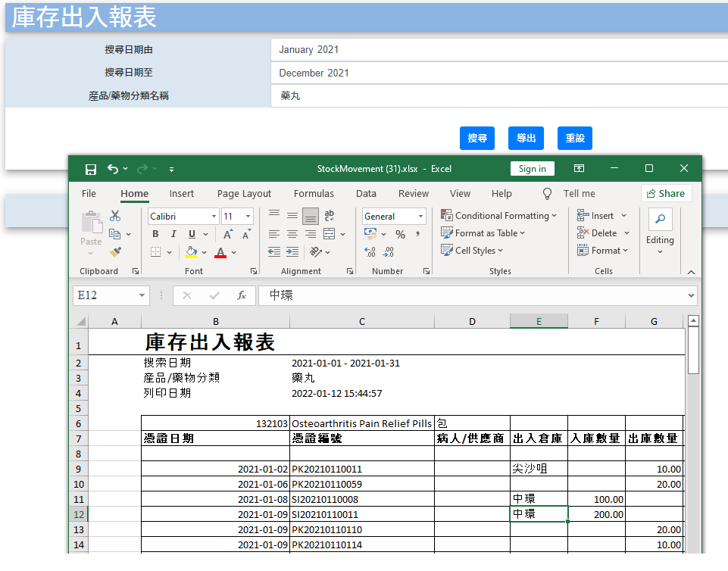This screenshot has height=571, width=728.
Task: Expand the Format as Table menu
Action: click(x=483, y=233)
